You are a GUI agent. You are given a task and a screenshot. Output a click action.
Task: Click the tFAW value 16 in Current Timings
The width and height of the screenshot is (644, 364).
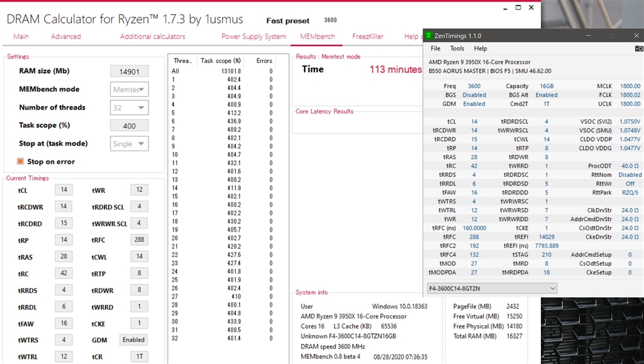click(x=64, y=323)
